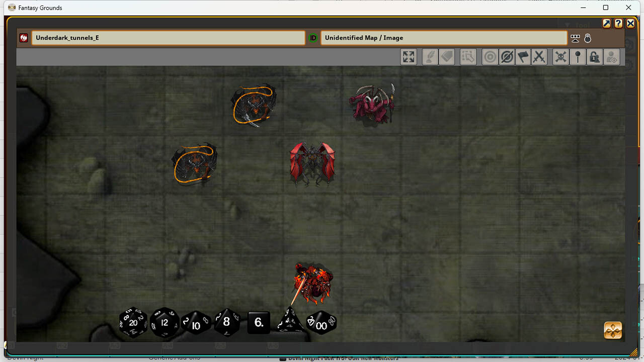Pick the d8 die
Screen dimensions: 644x362
[x=226, y=322]
